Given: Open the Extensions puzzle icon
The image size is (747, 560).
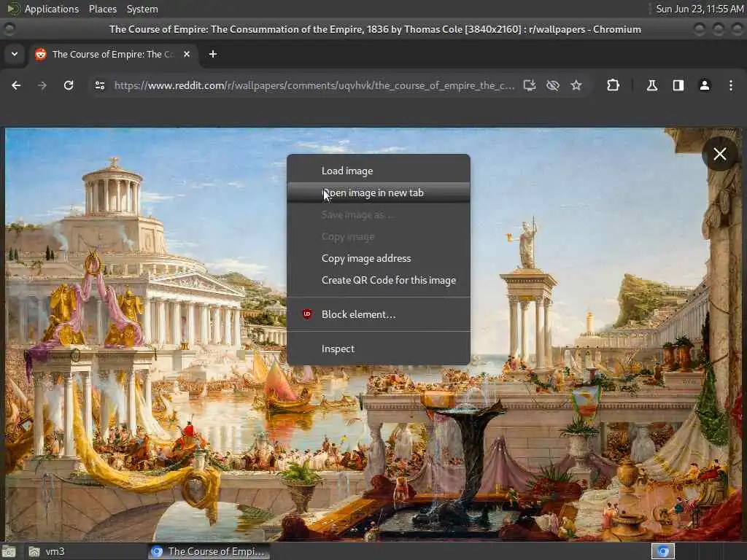Looking at the screenshot, I should pyautogui.click(x=613, y=85).
